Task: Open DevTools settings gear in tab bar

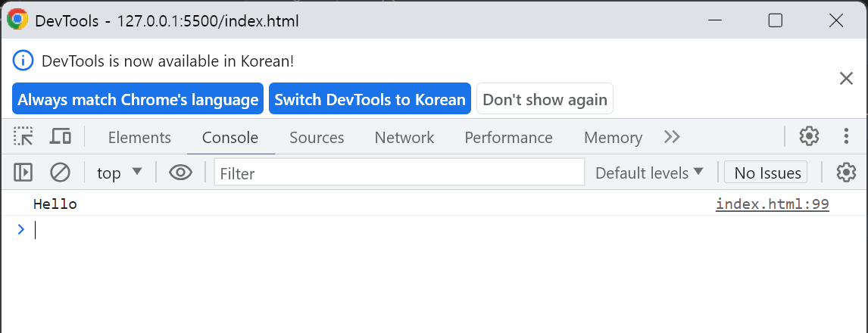Action: tap(809, 136)
